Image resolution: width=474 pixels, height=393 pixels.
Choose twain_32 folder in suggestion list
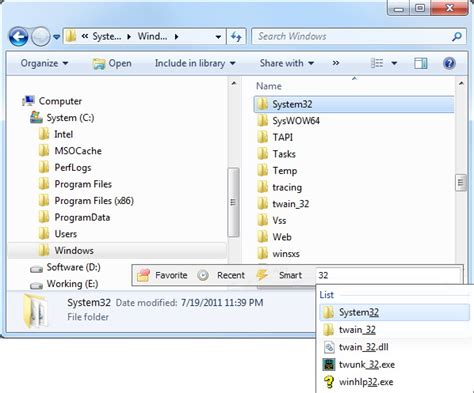349,330
